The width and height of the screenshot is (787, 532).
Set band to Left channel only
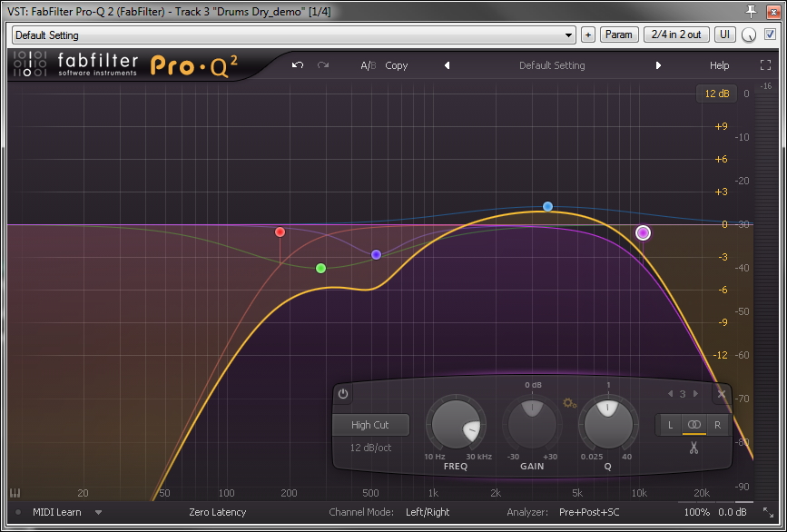[670, 425]
